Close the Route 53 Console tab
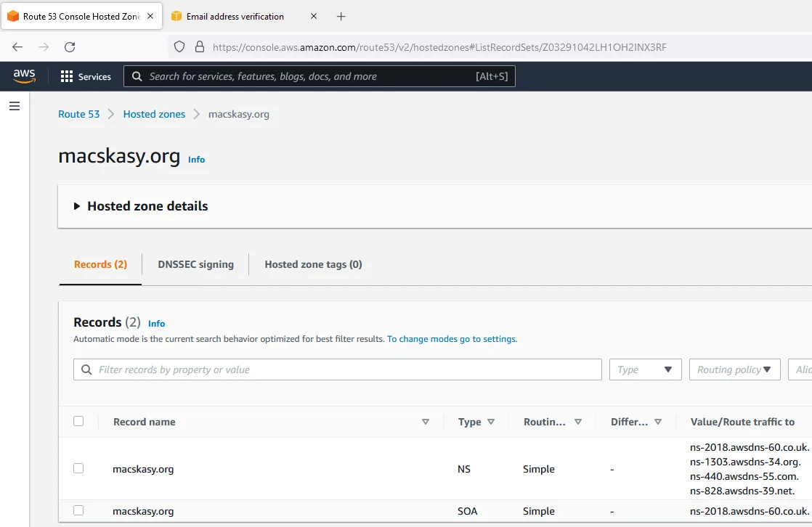This screenshot has height=527, width=812. [150, 16]
